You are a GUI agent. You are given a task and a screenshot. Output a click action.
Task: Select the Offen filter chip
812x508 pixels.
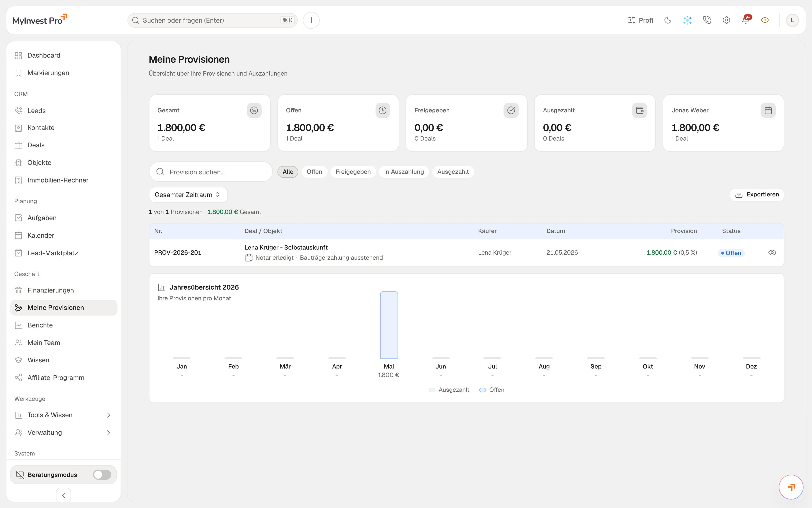pyautogui.click(x=314, y=172)
